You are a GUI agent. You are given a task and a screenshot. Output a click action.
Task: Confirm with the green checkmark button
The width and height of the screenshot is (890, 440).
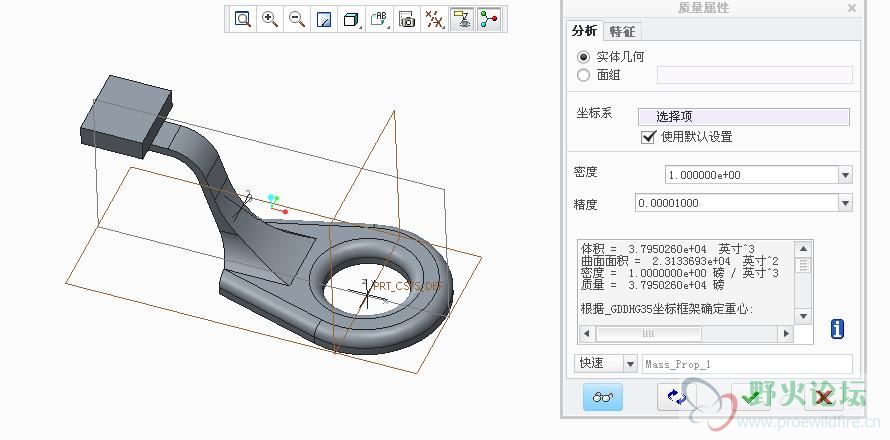coord(751,397)
